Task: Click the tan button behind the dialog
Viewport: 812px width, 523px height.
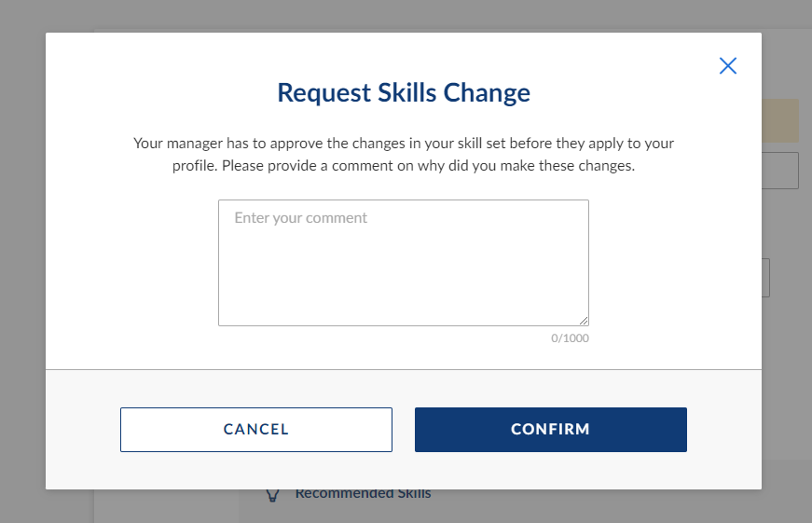Action: 780,120
